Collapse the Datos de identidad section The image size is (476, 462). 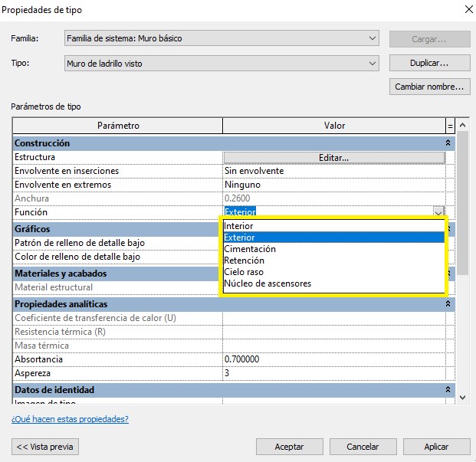(448, 391)
